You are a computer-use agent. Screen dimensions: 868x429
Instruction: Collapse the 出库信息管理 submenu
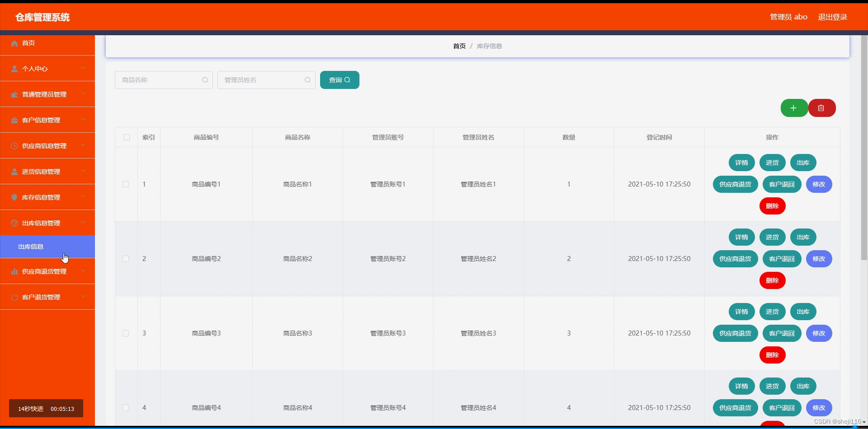click(x=83, y=223)
